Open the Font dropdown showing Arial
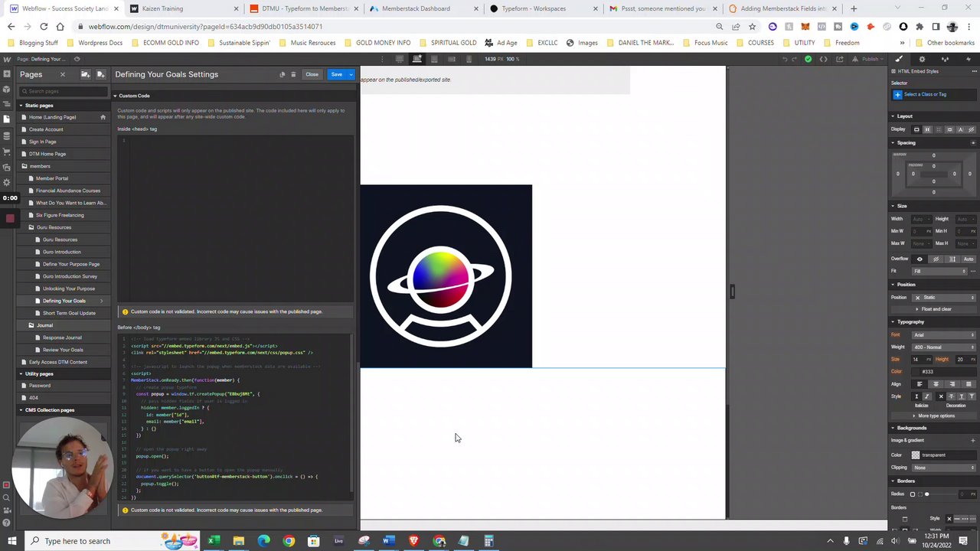 click(x=944, y=334)
